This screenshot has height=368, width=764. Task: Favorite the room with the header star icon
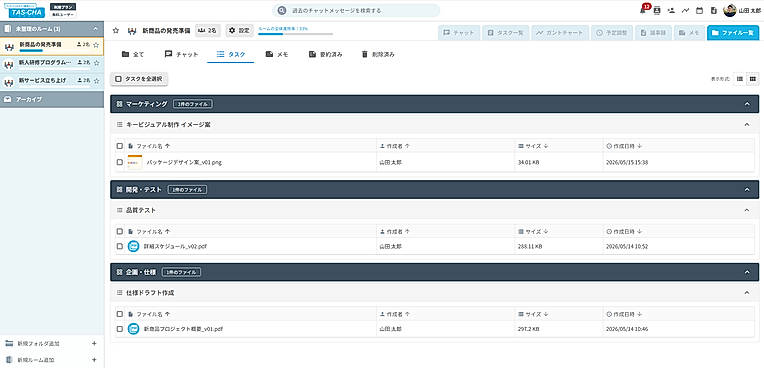coord(115,31)
